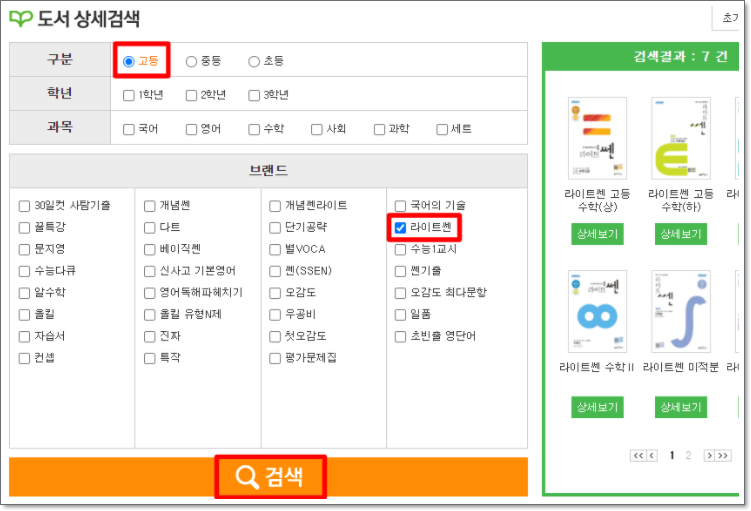Toggle the 오감도 brand checkbox
Screen dimensions: 751x511
pos(275,293)
